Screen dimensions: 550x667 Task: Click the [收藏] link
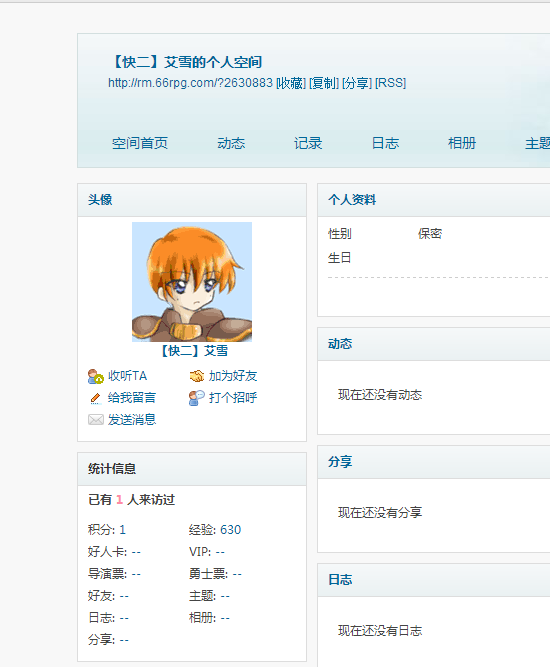pyautogui.click(x=291, y=83)
